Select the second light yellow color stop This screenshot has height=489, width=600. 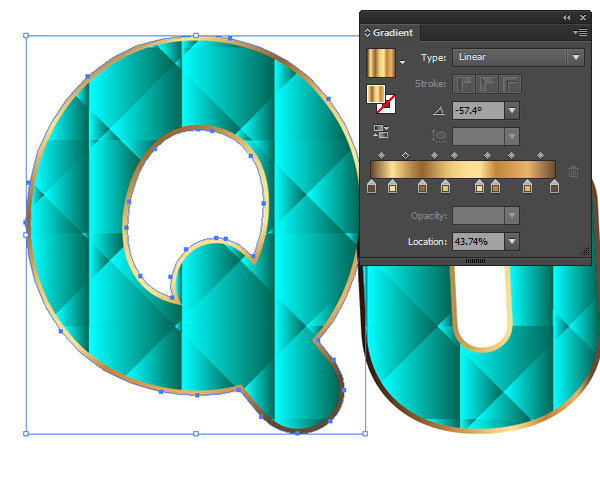[x=392, y=187]
